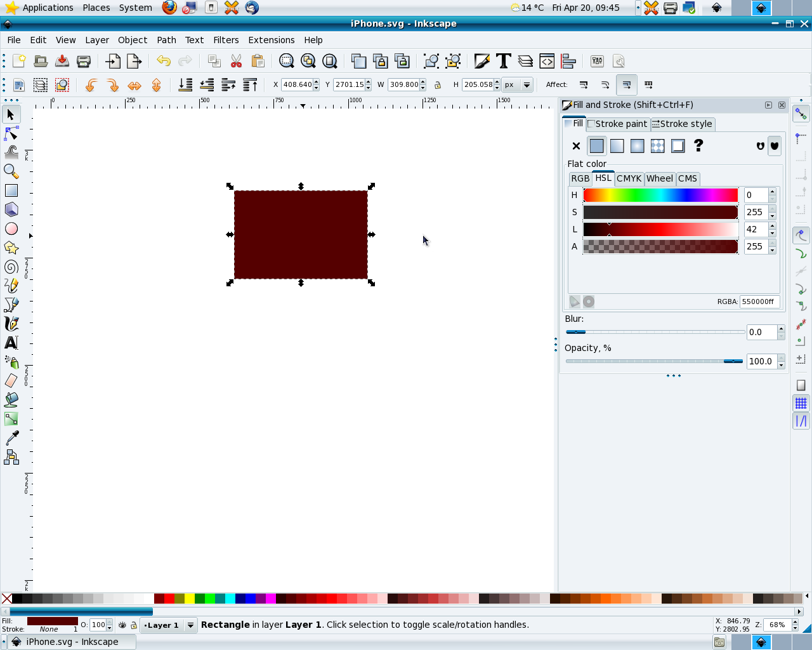Toggle the width/height lock ratio

(437, 84)
